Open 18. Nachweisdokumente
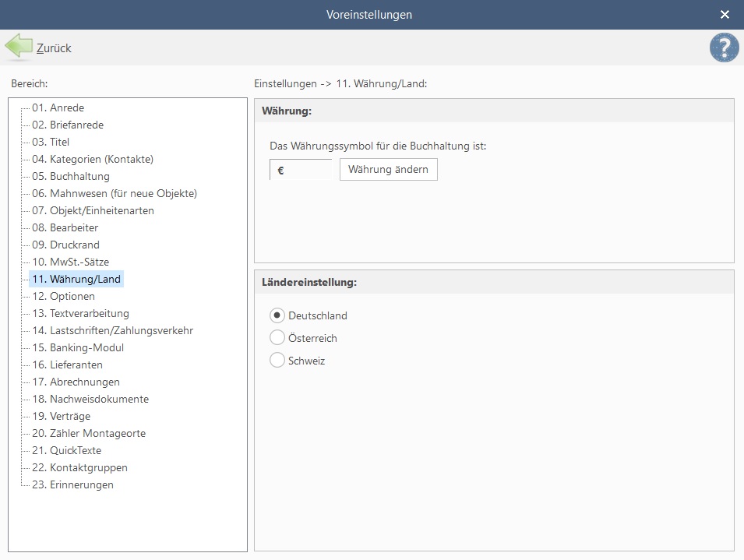The image size is (744, 560). point(90,399)
